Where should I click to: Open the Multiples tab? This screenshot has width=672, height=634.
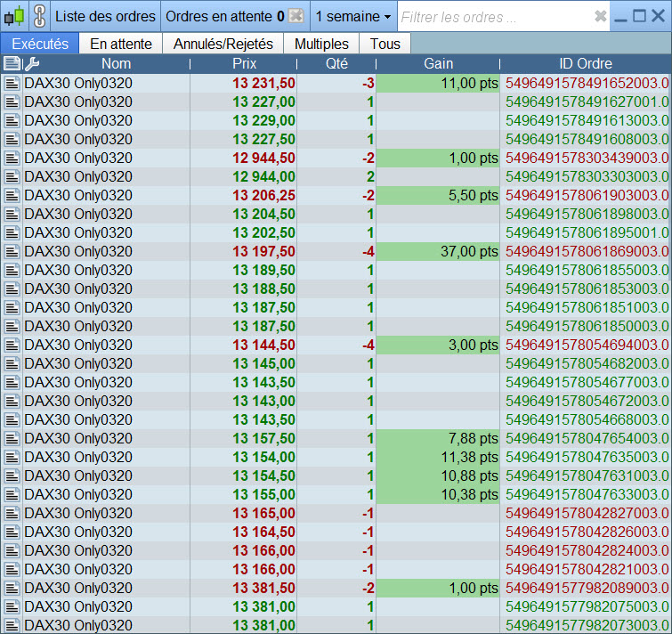pos(321,44)
